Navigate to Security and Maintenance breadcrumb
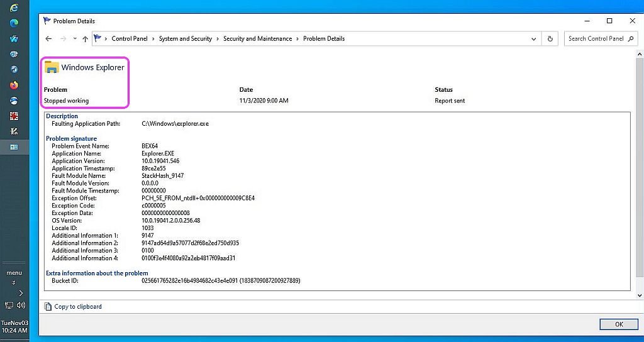 tap(257, 38)
